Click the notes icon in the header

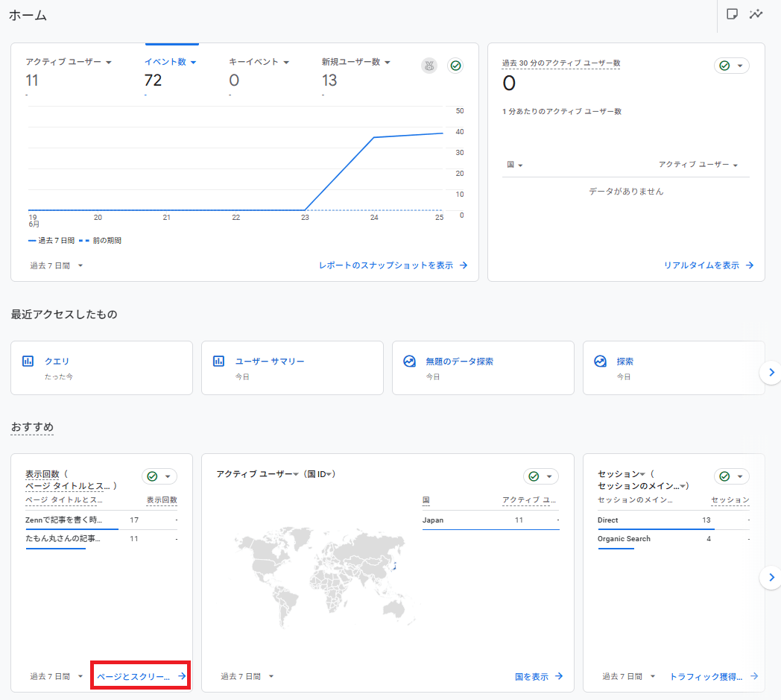(733, 15)
